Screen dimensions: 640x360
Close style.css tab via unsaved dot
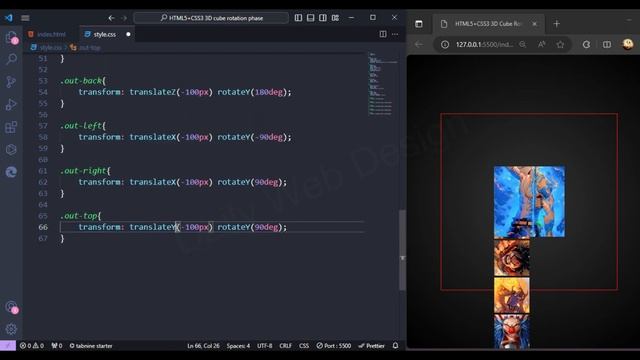tap(128, 34)
